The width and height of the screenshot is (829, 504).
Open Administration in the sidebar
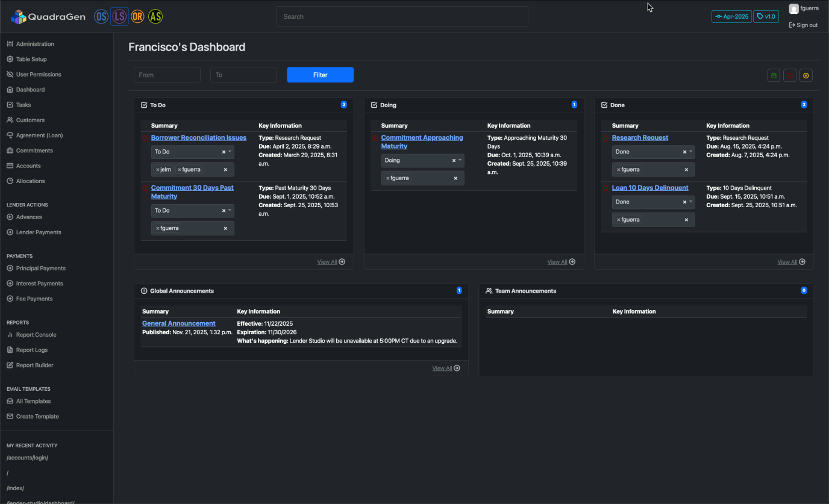pos(35,44)
